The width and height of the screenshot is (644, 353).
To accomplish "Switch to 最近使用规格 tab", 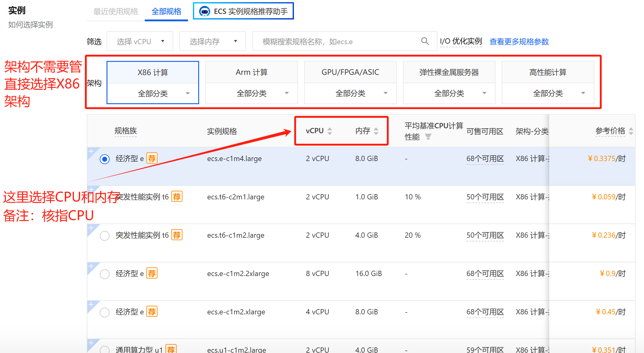I will coord(115,12).
